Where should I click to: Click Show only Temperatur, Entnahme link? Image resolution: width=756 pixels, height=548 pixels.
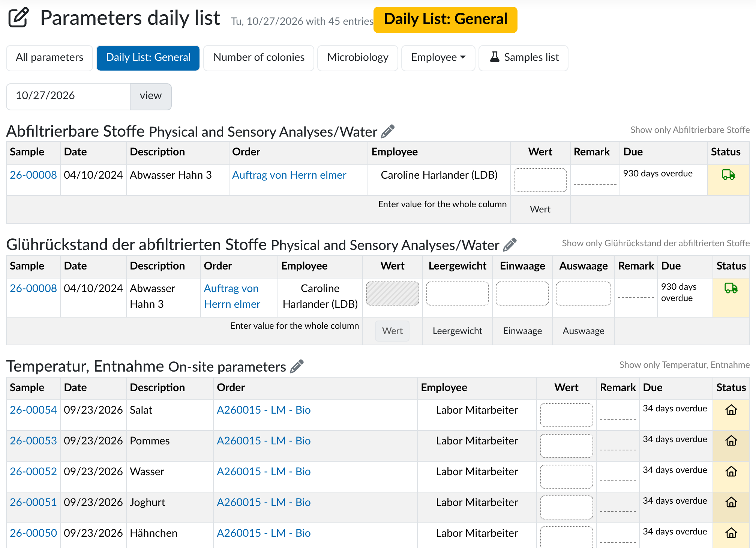point(685,365)
